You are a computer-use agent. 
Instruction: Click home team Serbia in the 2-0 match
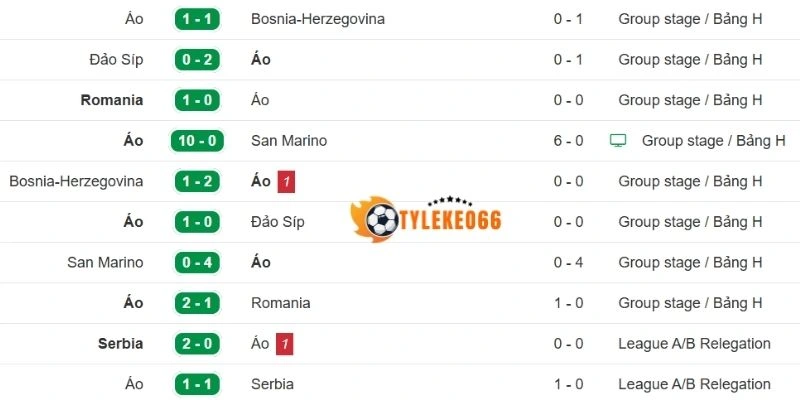119,344
